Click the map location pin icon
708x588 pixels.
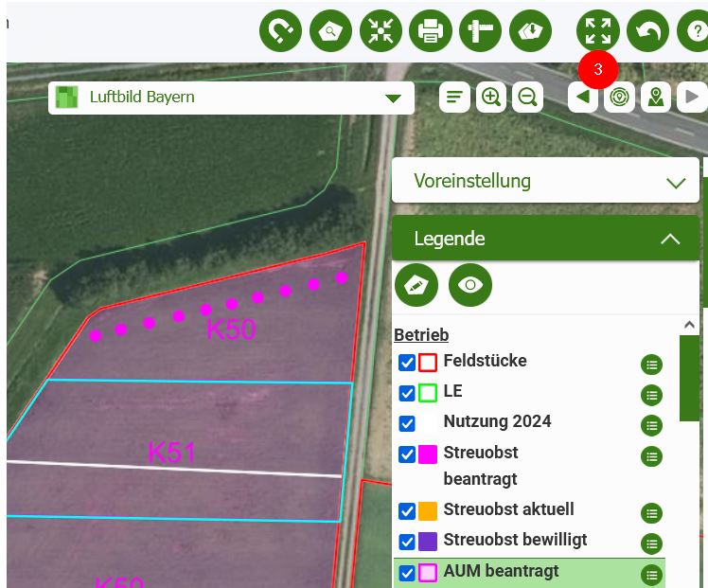tap(656, 97)
